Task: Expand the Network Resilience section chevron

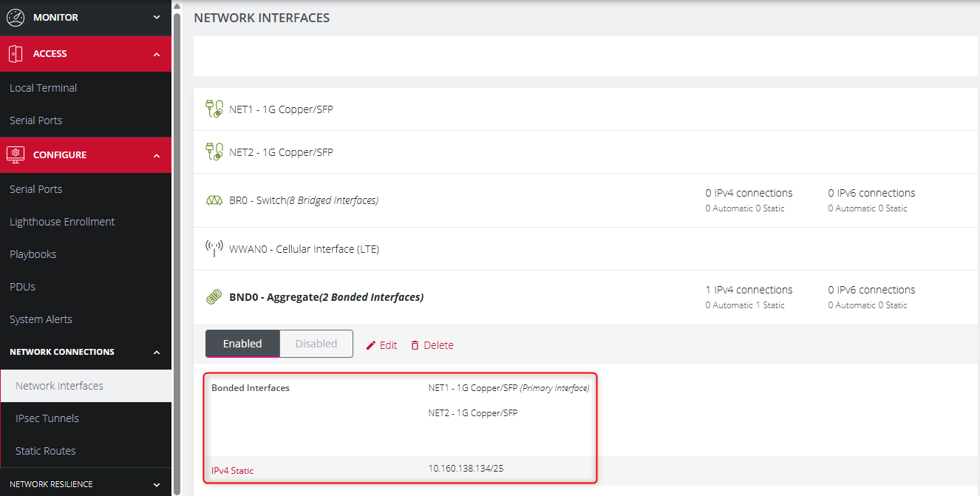Action: coord(157,485)
